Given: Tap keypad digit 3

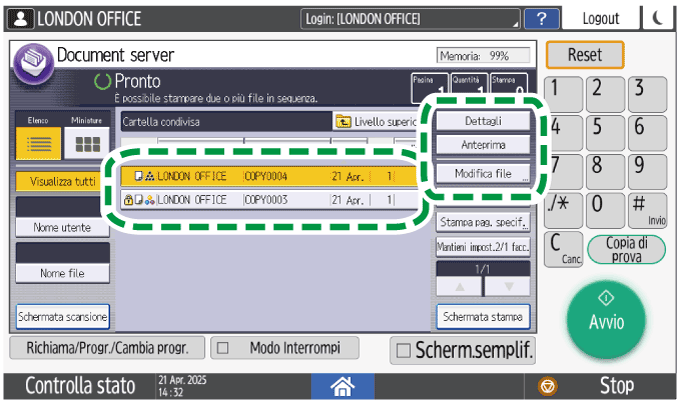Looking at the screenshot, I should coord(647,94).
